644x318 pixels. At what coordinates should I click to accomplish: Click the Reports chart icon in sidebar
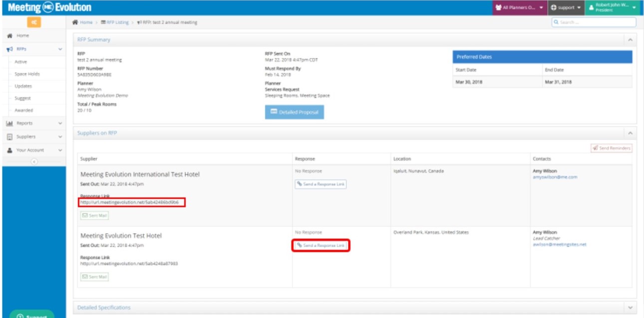[x=9, y=123]
